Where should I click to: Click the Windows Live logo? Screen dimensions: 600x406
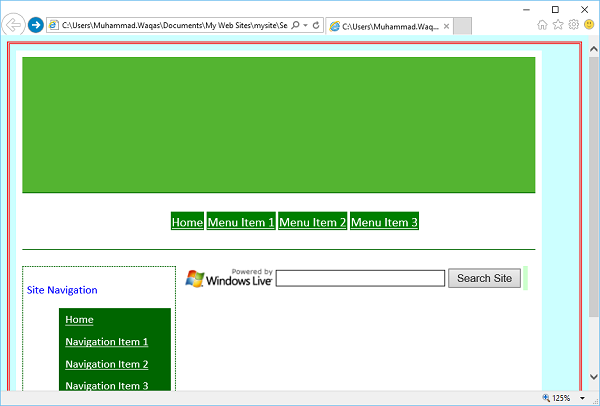click(x=229, y=278)
